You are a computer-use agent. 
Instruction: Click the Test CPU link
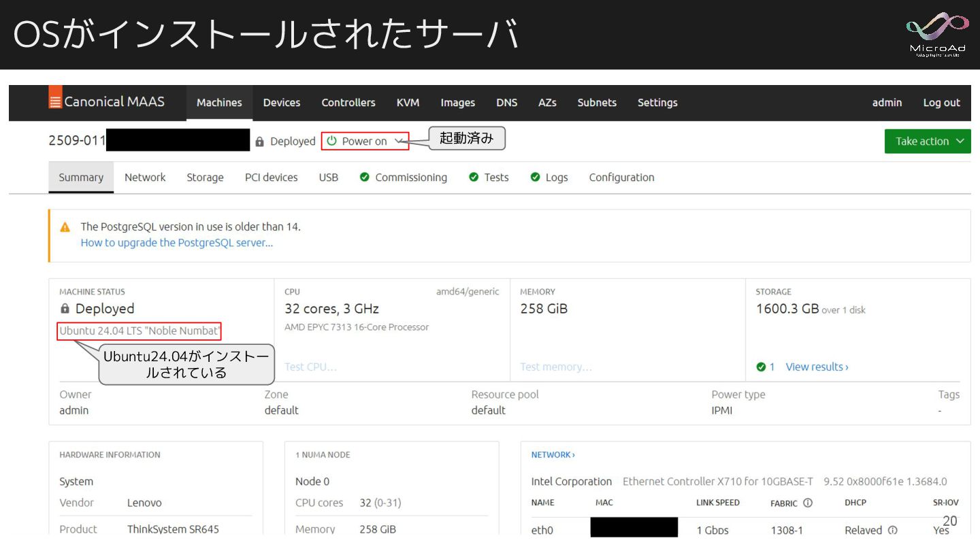(x=310, y=367)
